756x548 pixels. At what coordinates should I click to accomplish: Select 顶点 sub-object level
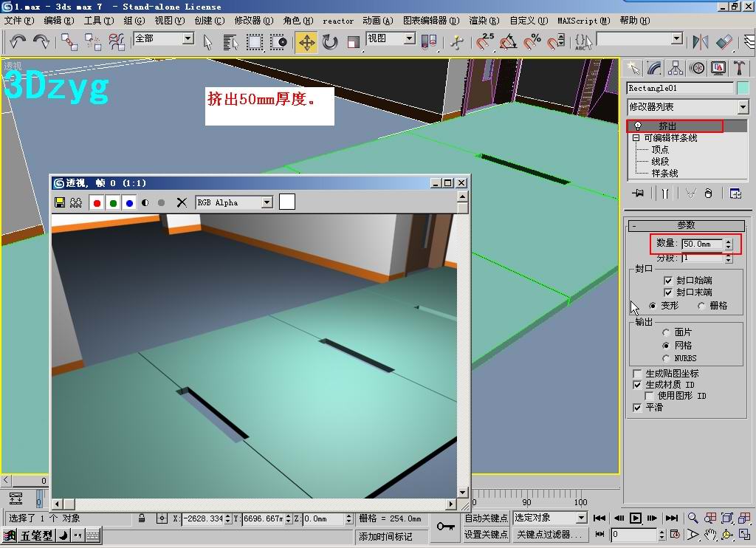660,149
